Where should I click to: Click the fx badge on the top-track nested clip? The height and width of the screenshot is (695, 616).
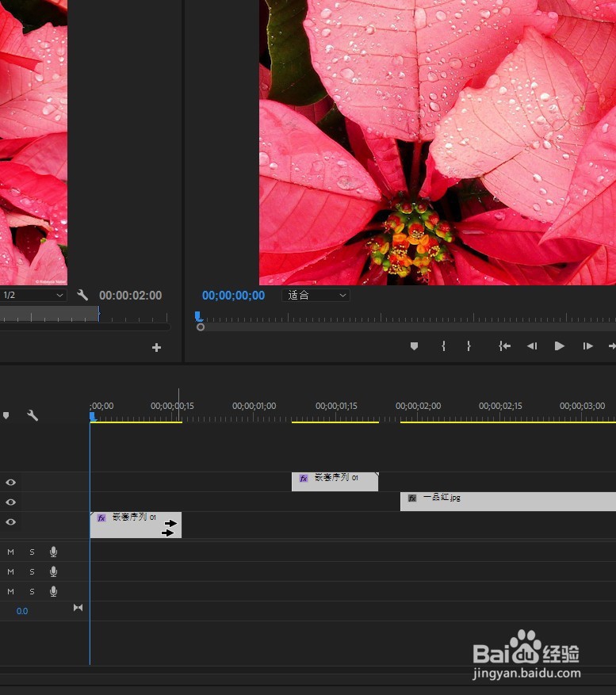point(304,478)
